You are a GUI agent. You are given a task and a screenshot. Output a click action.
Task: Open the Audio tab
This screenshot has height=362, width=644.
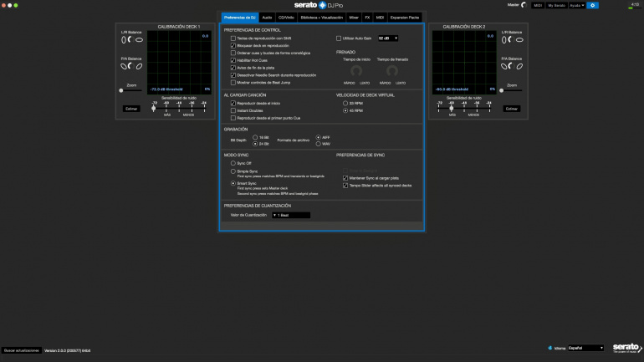point(267,18)
